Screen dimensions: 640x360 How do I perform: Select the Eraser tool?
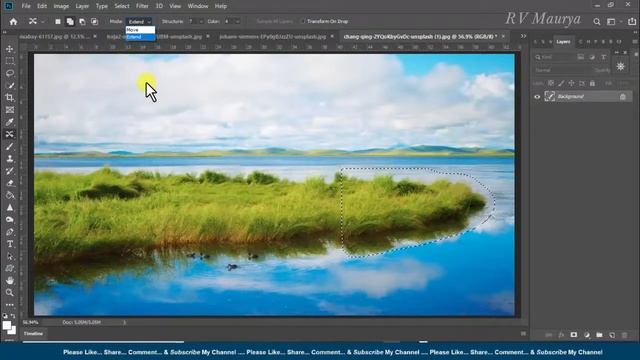pos(9,183)
